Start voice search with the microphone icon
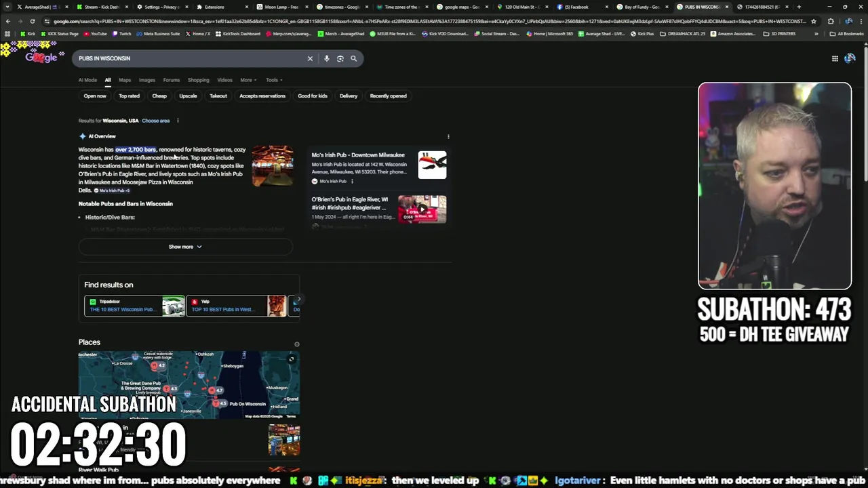Screen dimensions: 868x488 coord(326,58)
